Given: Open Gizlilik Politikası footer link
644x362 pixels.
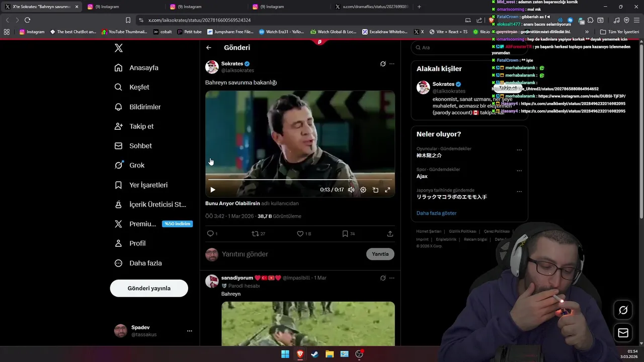Looking at the screenshot, I should (462, 231).
